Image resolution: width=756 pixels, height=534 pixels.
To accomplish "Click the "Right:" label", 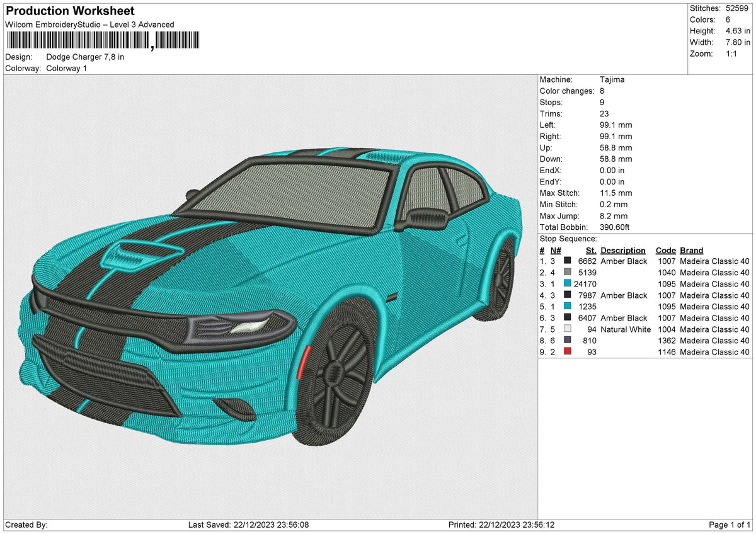I will (551, 137).
